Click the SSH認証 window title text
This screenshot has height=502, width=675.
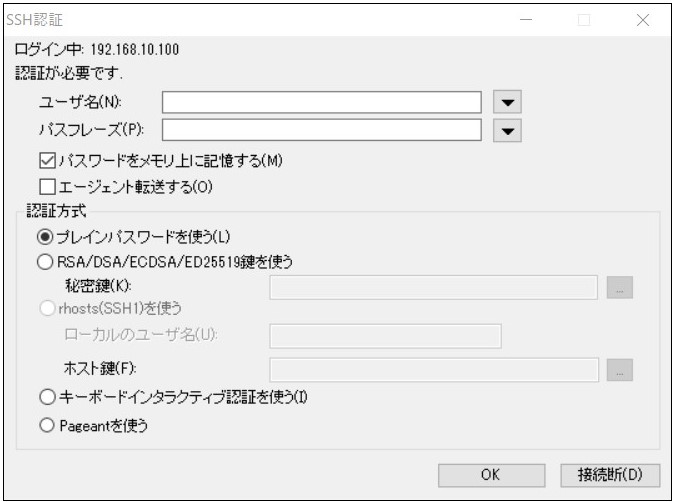(x=34, y=20)
